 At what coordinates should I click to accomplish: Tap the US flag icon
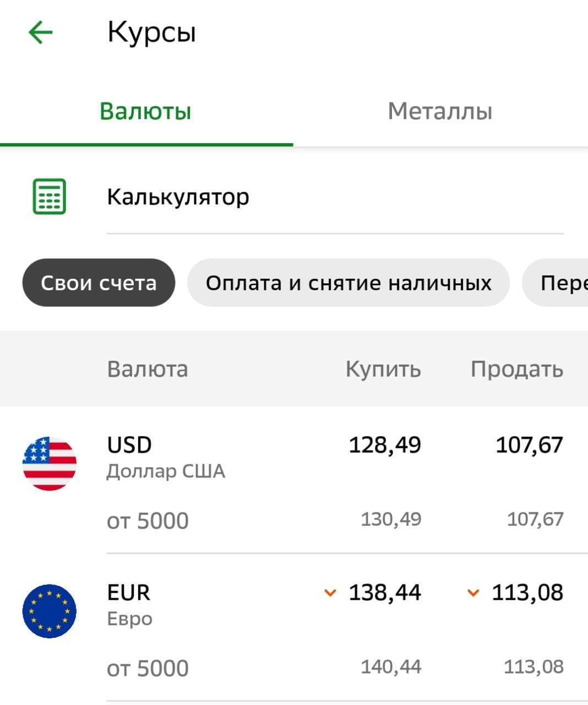50,464
